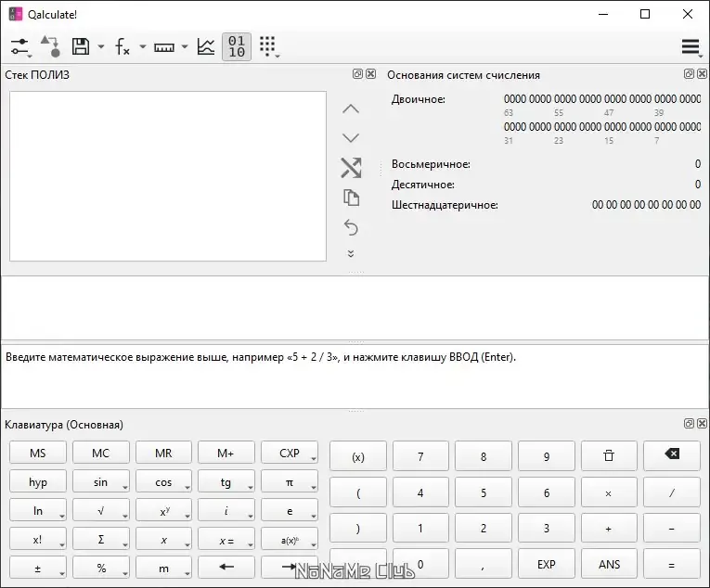Toggle the number bases 01/10 button
Viewport: 710px width, 588px height.
[237, 46]
